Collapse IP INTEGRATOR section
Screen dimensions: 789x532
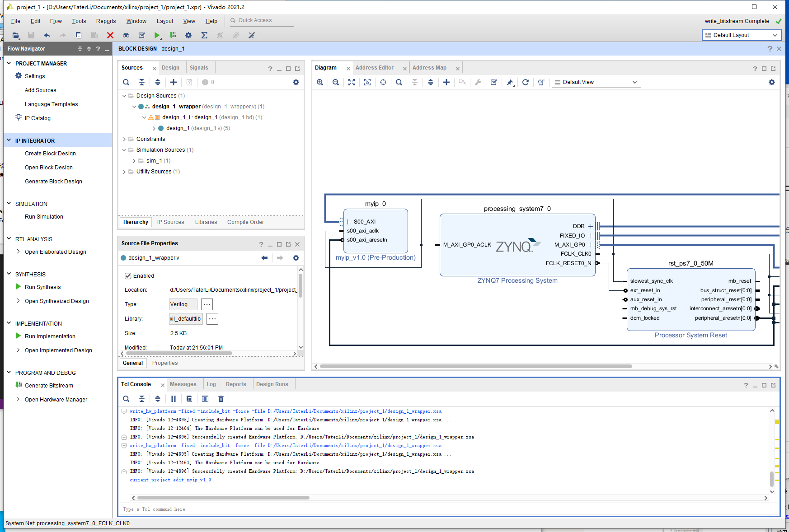click(9, 140)
